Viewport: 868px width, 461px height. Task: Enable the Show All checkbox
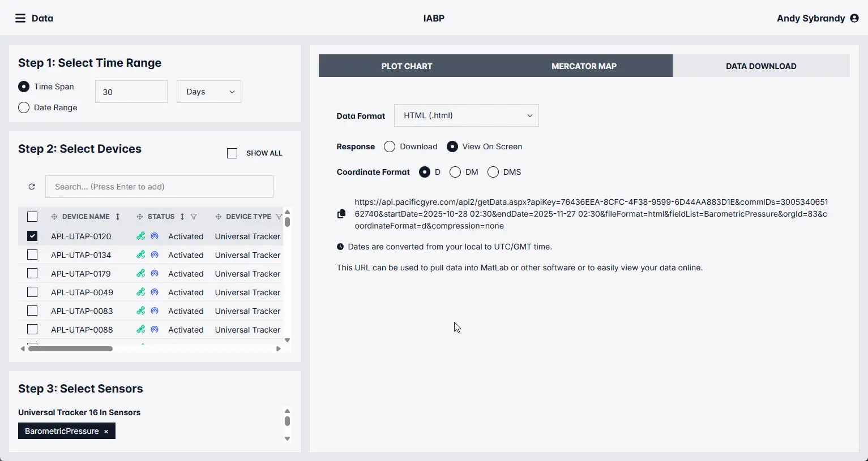[232, 153]
